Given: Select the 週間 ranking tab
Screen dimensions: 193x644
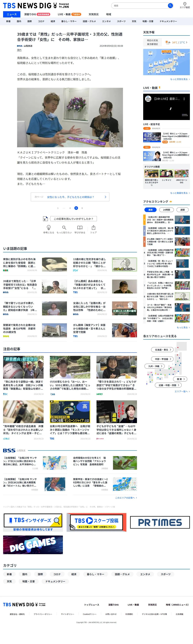Looking at the screenshot, I should click(183, 210).
